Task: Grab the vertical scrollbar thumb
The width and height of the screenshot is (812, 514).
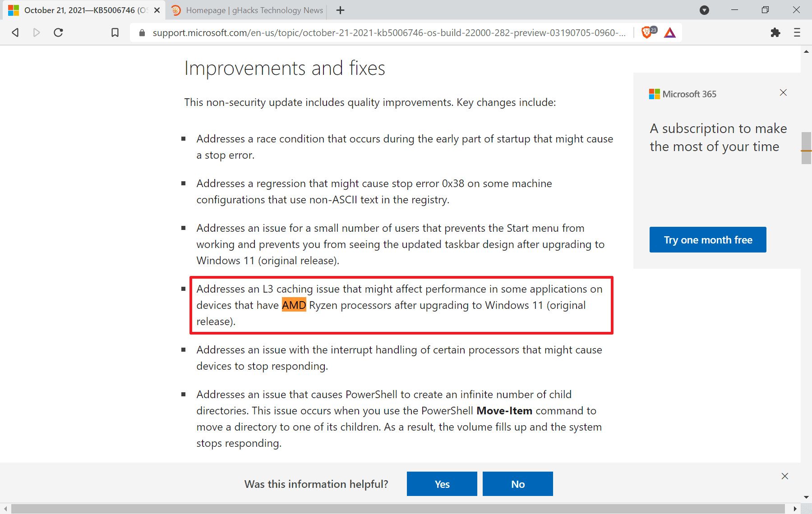Action: point(806,149)
